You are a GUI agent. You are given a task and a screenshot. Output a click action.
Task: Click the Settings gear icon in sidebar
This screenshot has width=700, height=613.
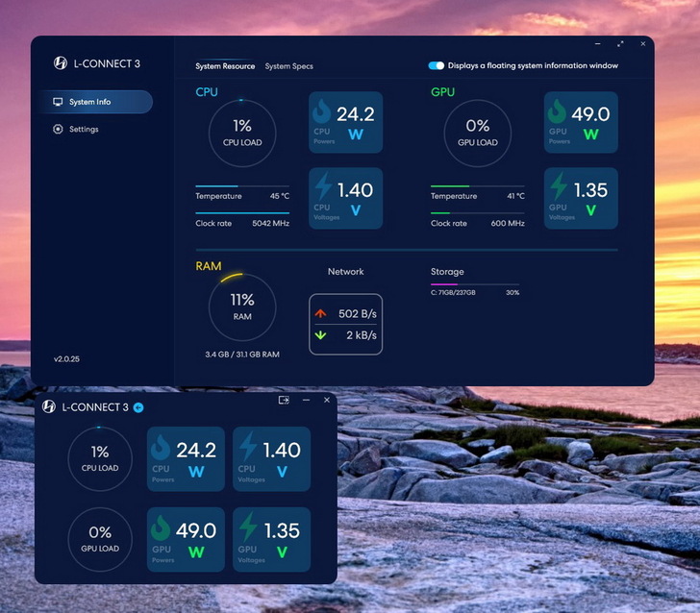point(58,129)
